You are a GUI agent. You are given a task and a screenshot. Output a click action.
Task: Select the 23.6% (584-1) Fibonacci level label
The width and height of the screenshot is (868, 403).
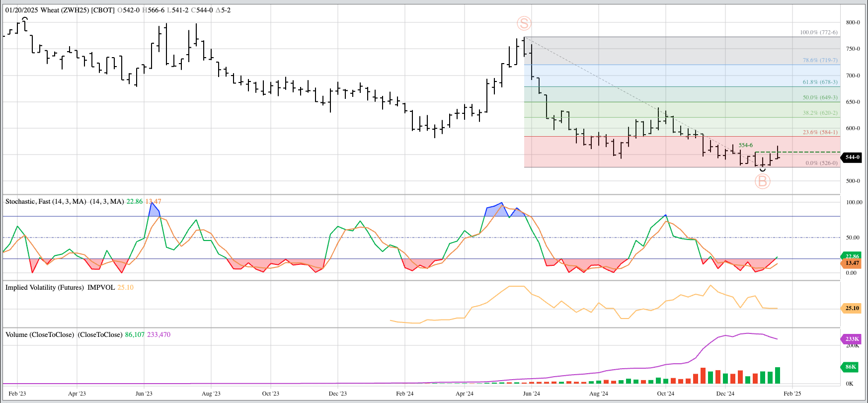(x=820, y=132)
